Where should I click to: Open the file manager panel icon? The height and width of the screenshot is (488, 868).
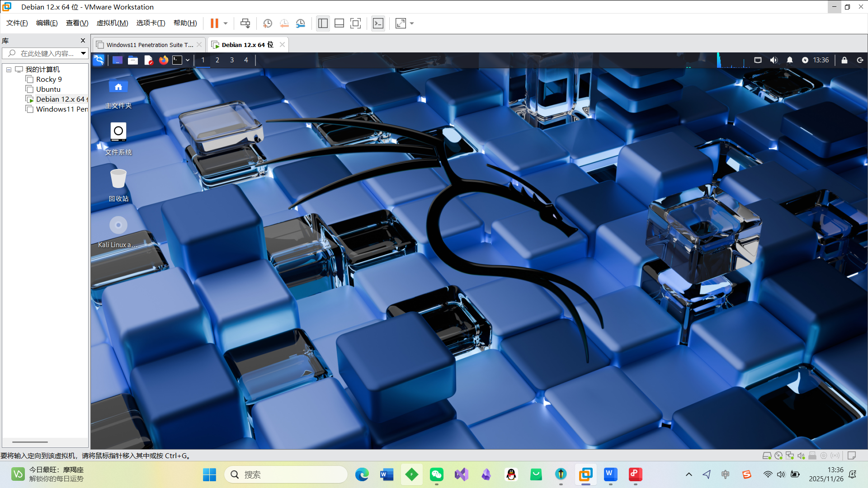[133, 60]
